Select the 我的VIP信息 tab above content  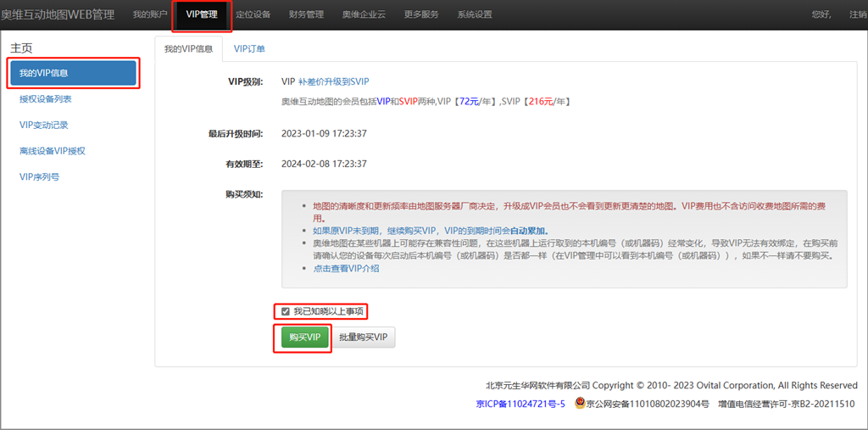click(188, 48)
